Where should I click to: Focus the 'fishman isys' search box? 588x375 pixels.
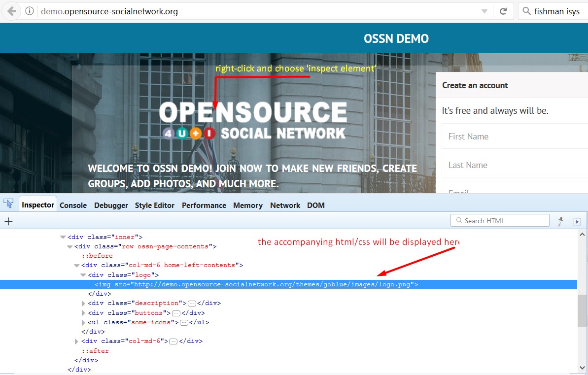pos(553,11)
